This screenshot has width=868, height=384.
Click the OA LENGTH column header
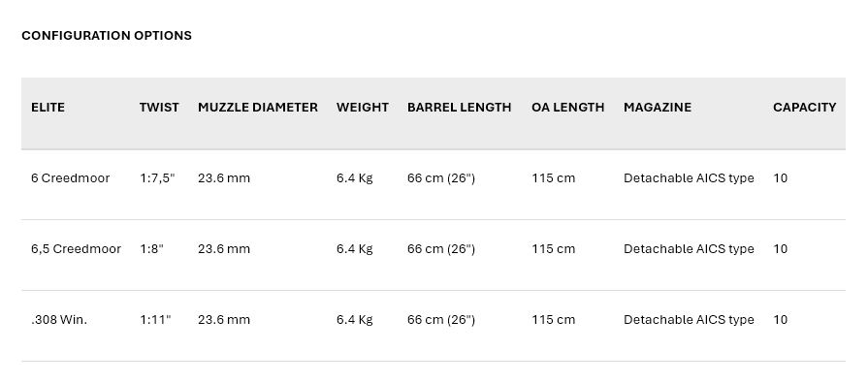click(x=568, y=108)
